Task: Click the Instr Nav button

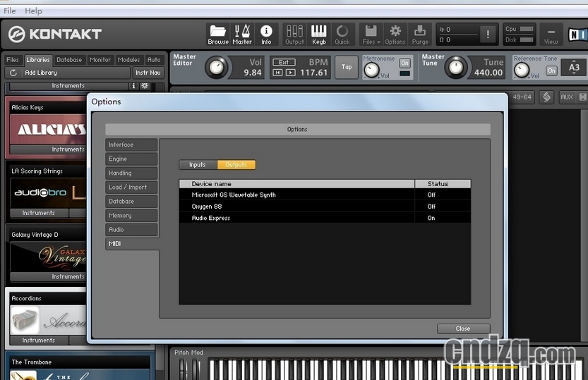Action: click(148, 73)
